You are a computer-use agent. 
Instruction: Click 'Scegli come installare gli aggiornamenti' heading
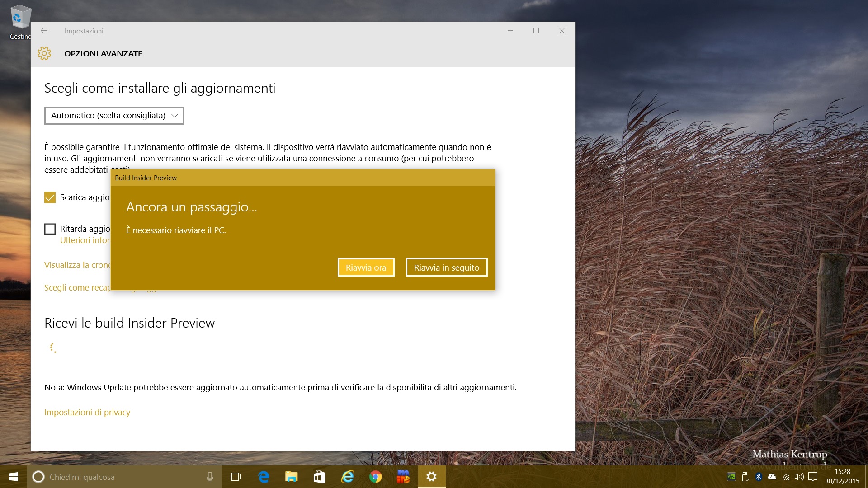click(x=160, y=88)
